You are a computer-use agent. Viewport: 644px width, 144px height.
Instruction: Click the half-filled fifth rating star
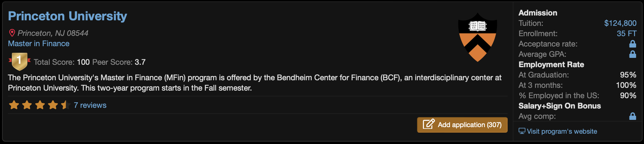65,105
